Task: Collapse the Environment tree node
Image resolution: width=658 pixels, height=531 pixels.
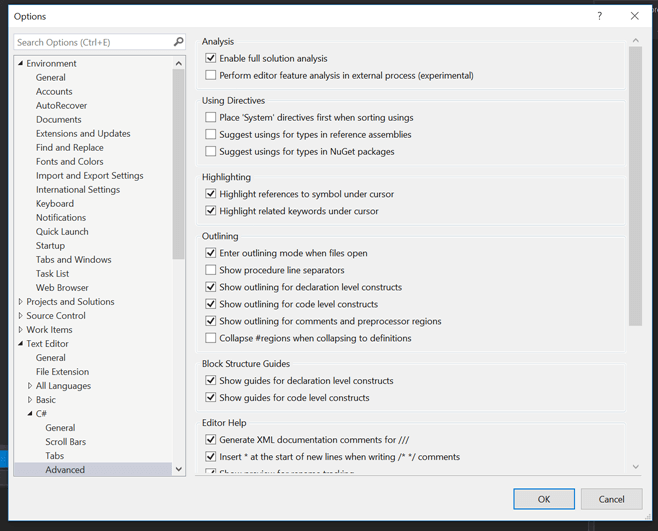Action: (21, 64)
